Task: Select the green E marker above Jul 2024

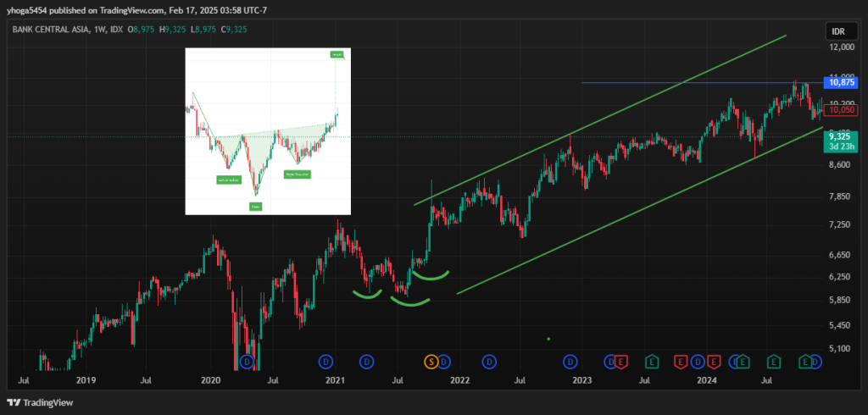Action: pos(774,362)
